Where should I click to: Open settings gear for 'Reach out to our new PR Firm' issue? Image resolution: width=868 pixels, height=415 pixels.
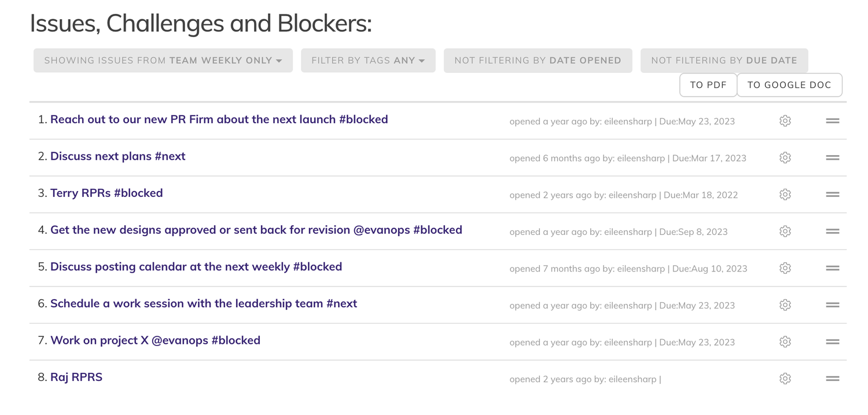pyautogui.click(x=785, y=121)
